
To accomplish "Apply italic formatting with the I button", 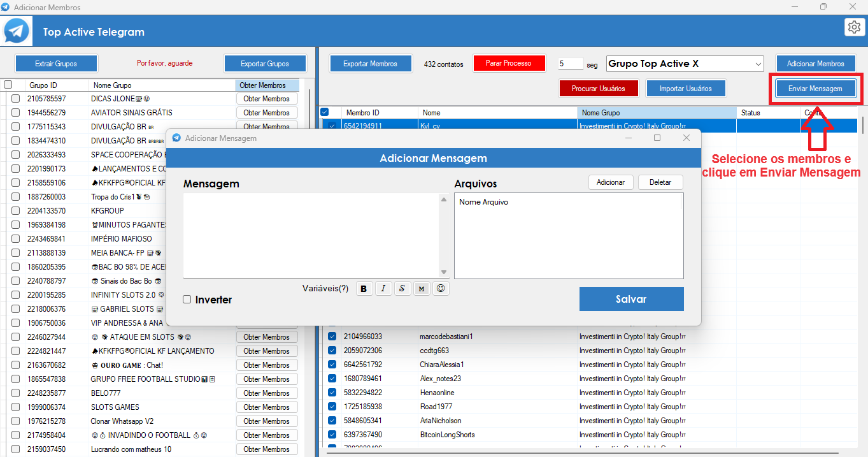I will coord(383,289).
